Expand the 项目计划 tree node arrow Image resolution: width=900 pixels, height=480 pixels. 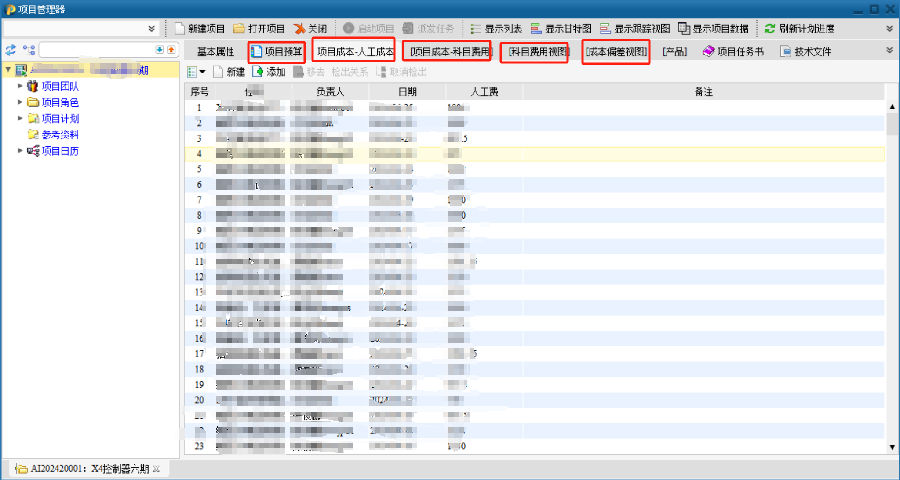(20, 118)
